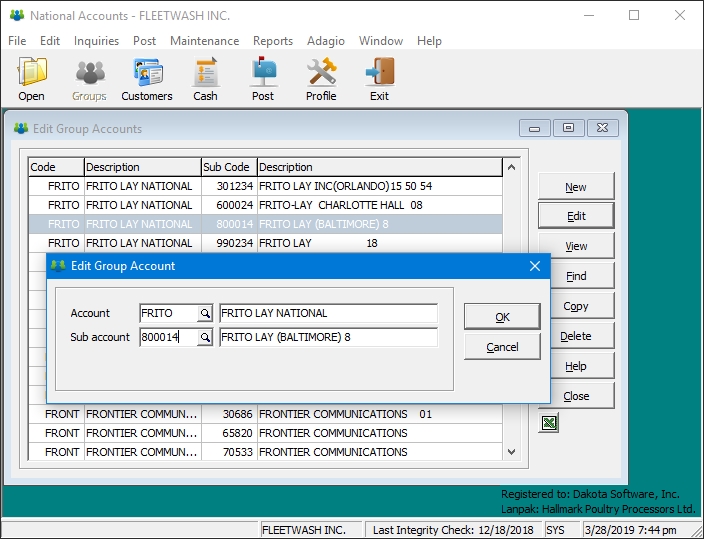Select FRONTIER row with sub code 65820
This screenshot has height=539, width=704.
(x=265, y=433)
